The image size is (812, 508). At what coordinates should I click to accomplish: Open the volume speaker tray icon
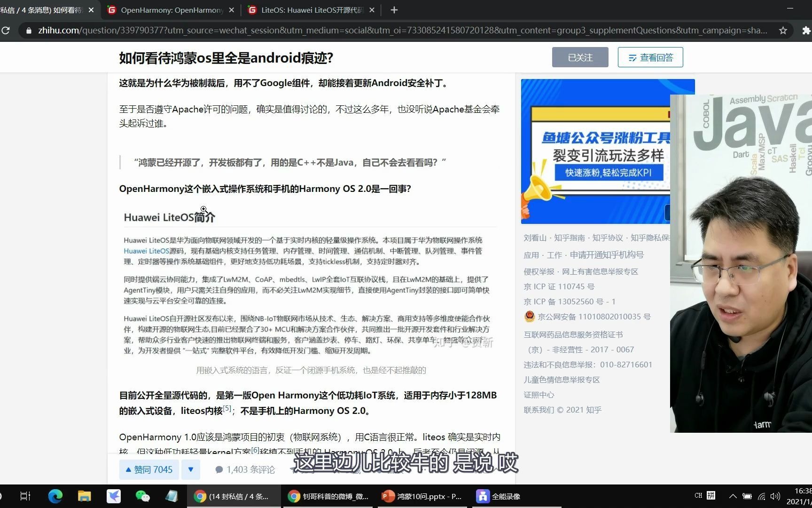775,496
